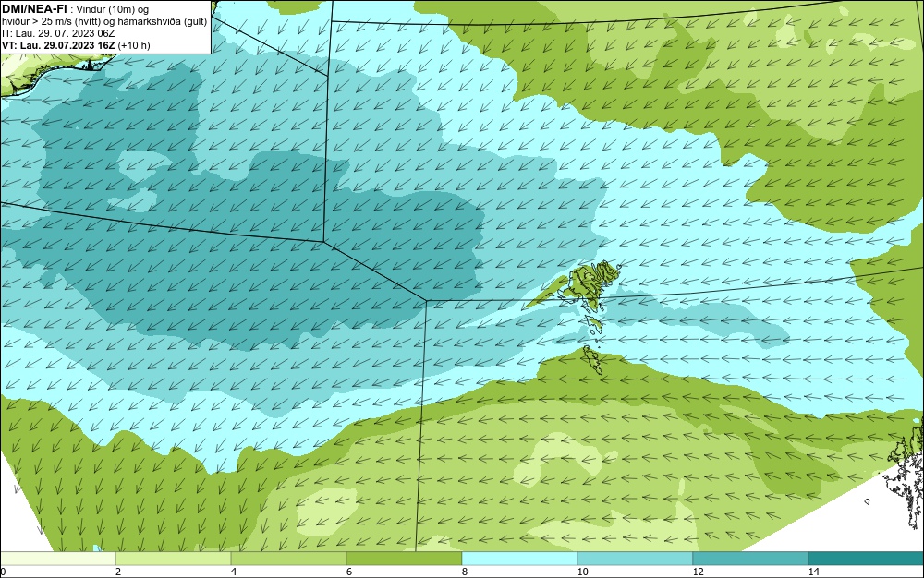Click the 10–12 m/s light teal legend swatch

636,559
